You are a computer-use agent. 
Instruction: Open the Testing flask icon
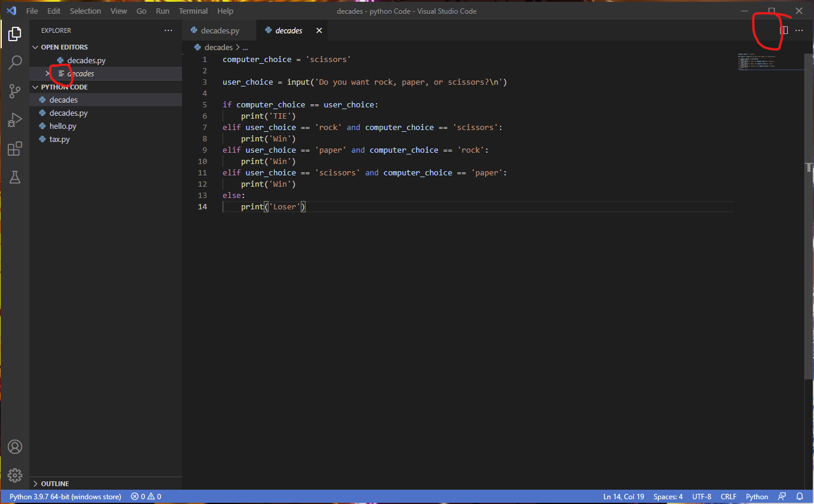[14, 177]
